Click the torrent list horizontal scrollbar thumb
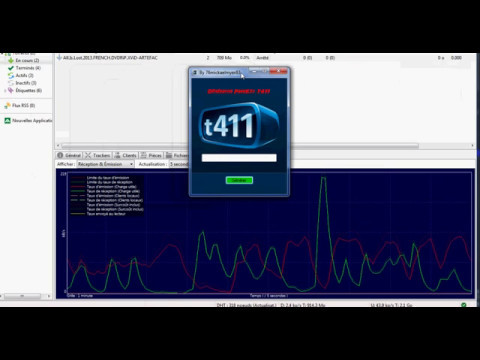 (x=240, y=146)
